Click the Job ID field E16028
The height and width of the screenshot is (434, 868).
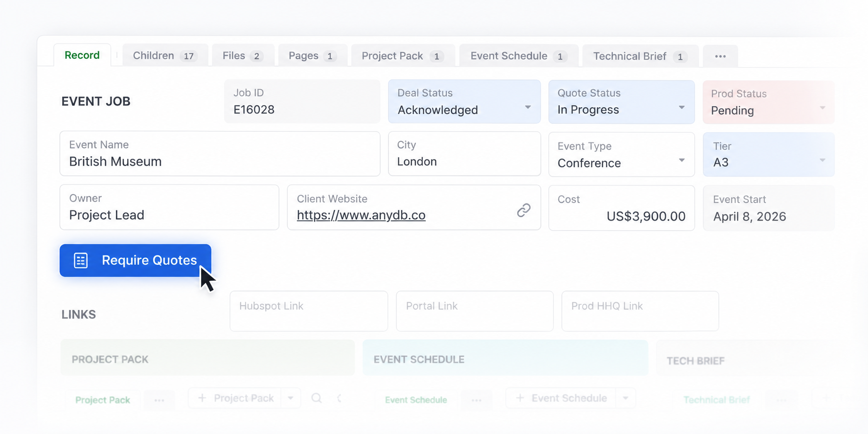click(302, 101)
